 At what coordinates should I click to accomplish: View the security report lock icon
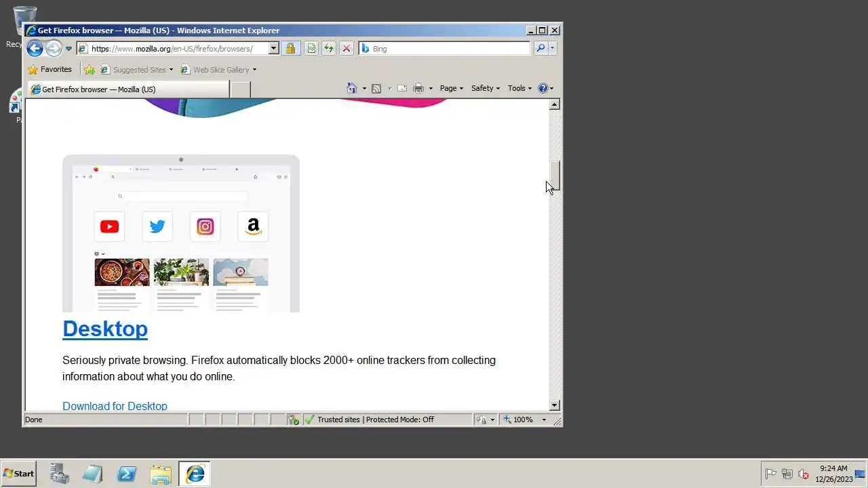290,48
